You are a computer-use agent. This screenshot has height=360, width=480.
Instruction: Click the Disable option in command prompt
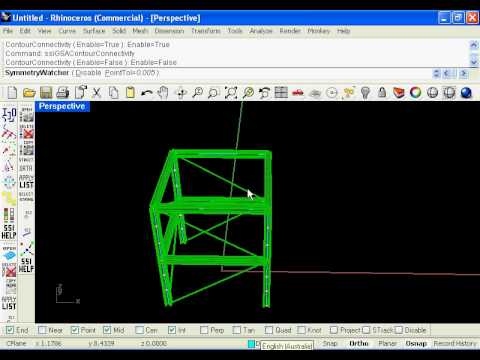pyautogui.click(x=88, y=73)
